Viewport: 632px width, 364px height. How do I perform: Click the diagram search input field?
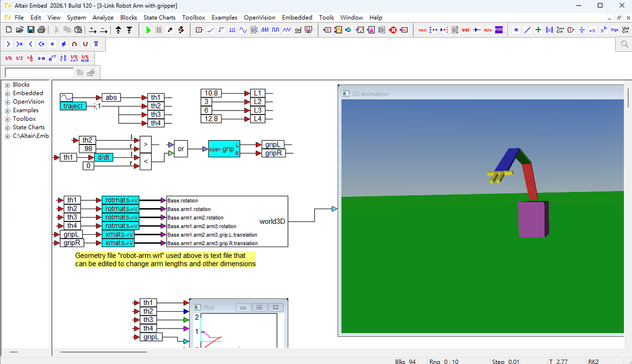(x=39, y=73)
